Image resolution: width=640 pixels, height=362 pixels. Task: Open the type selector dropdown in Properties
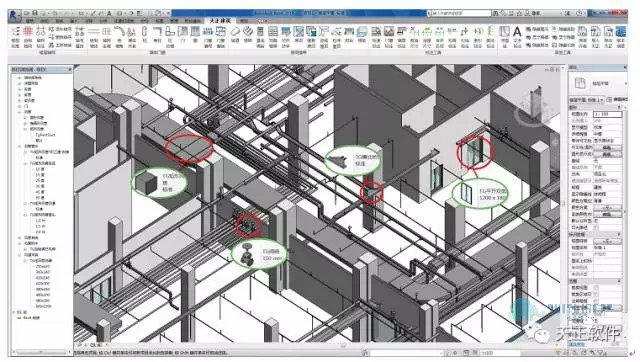[625, 83]
